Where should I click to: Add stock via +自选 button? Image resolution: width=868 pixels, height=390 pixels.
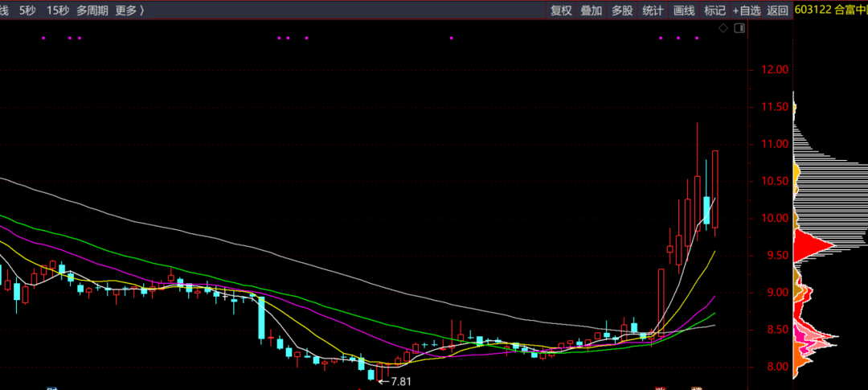click(746, 10)
